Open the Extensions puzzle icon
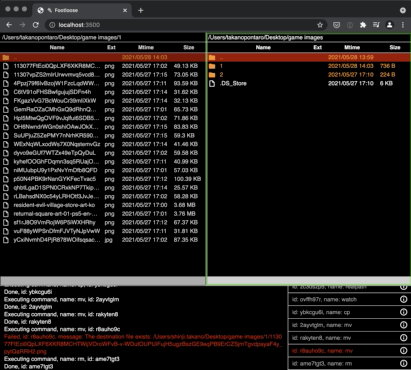411x370 pixels. tap(363, 25)
